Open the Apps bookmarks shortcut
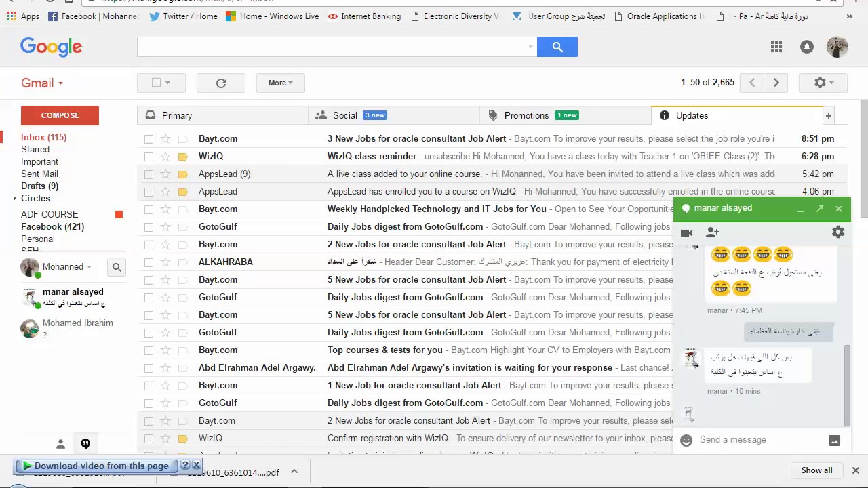Screen dimensions: 868x488 pos(23,16)
